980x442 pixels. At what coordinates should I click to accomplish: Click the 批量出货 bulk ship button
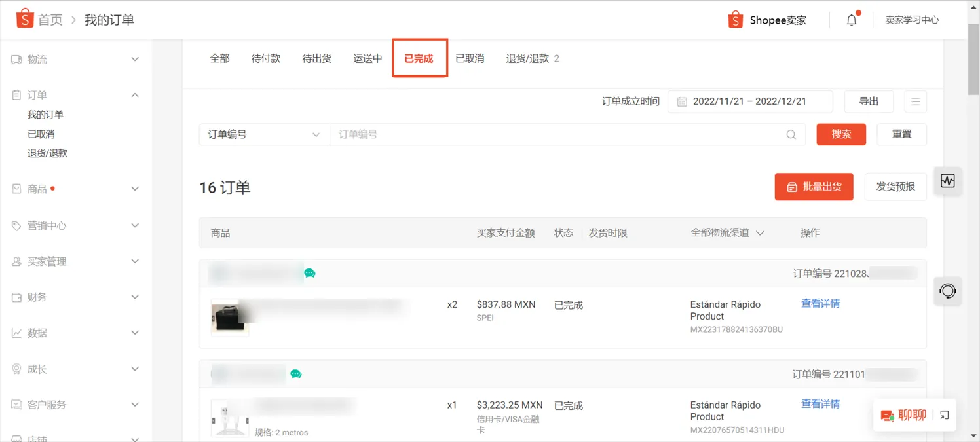point(814,187)
